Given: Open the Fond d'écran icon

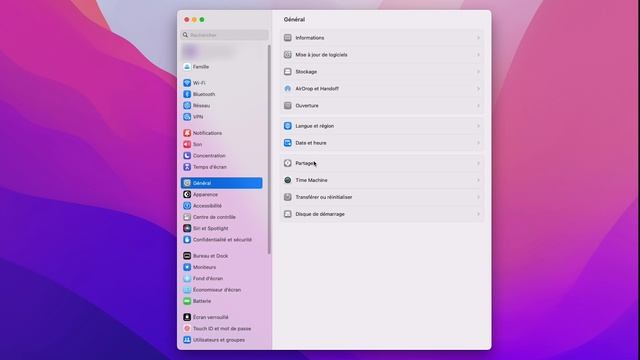Looking at the screenshot, I should pyautogui.click(x=187, y=278).
